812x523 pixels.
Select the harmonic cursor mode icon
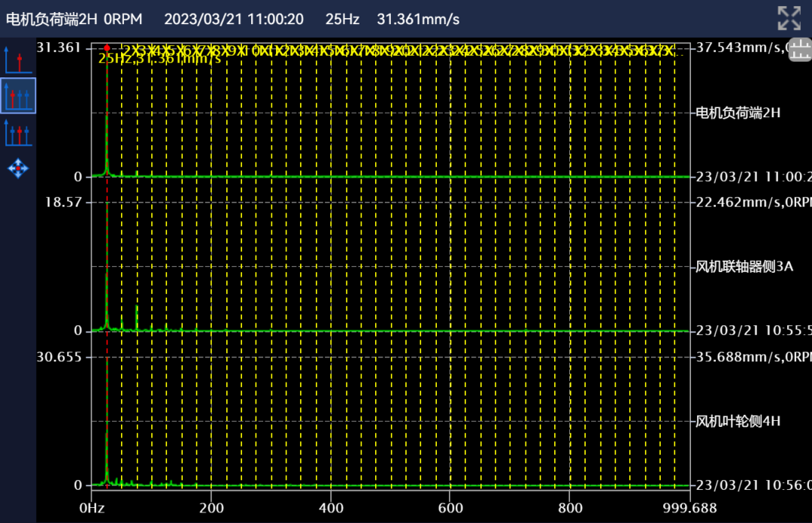click(17, 95)
